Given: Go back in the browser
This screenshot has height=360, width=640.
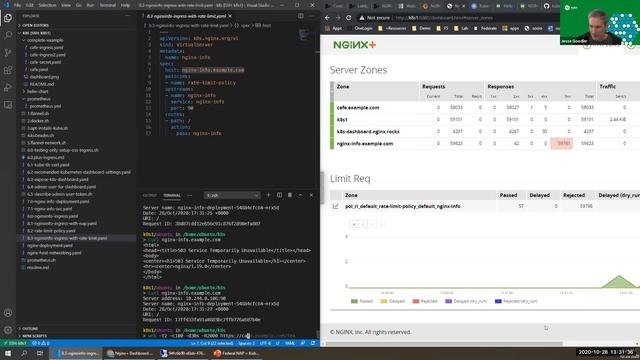Looking at the screenshot, I should coord(327,18).
